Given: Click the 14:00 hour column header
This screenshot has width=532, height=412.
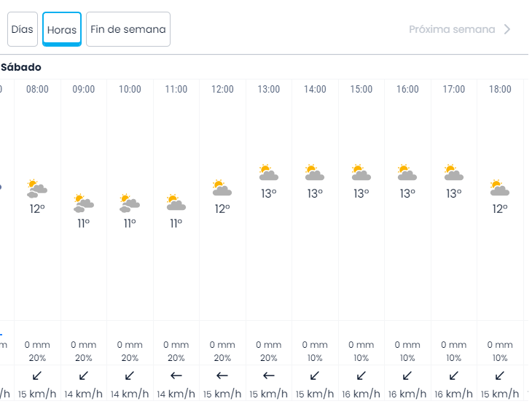Looking at the screenshot, I should pyautogui.click(x=315, y=89).
